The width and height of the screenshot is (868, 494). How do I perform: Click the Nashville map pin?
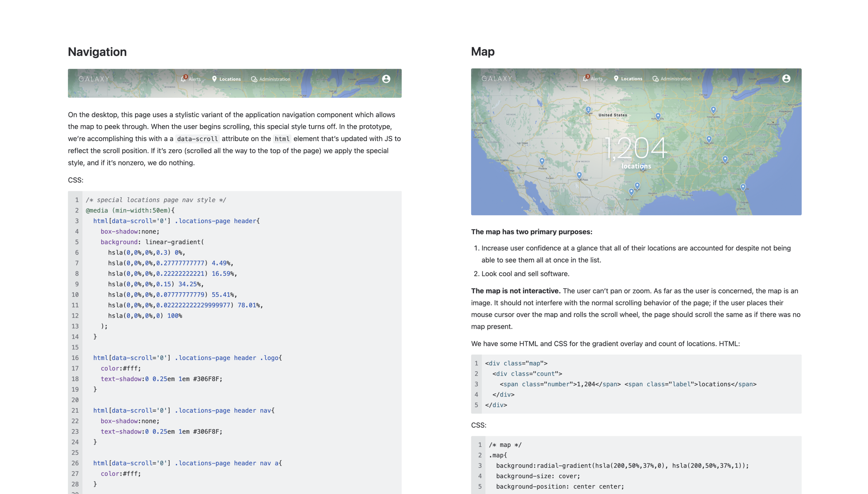(709, 139)
